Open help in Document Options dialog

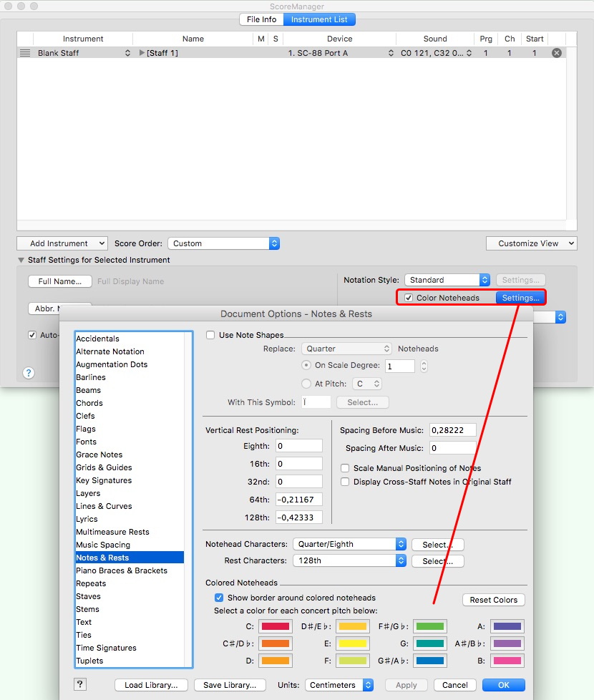tap(80, 684)
